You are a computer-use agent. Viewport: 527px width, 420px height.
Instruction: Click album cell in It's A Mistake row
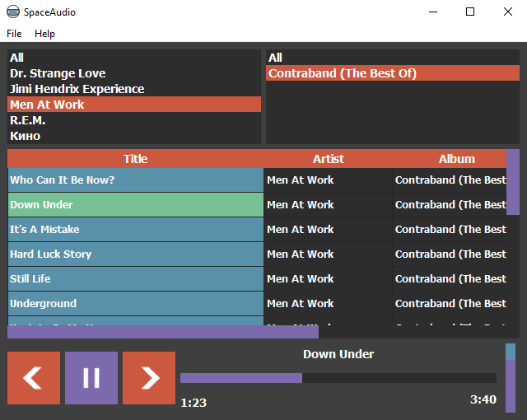[x=450, y=230]
